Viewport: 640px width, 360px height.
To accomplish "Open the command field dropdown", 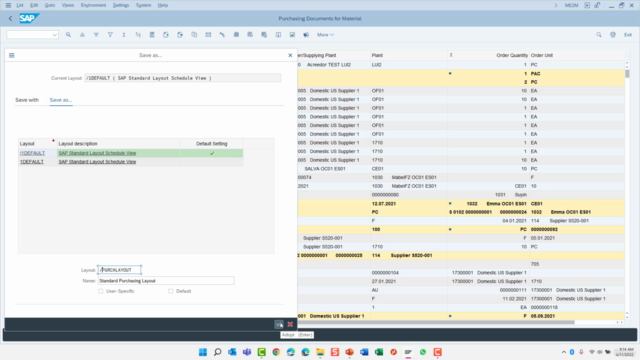I will click(x=55, y=35).
